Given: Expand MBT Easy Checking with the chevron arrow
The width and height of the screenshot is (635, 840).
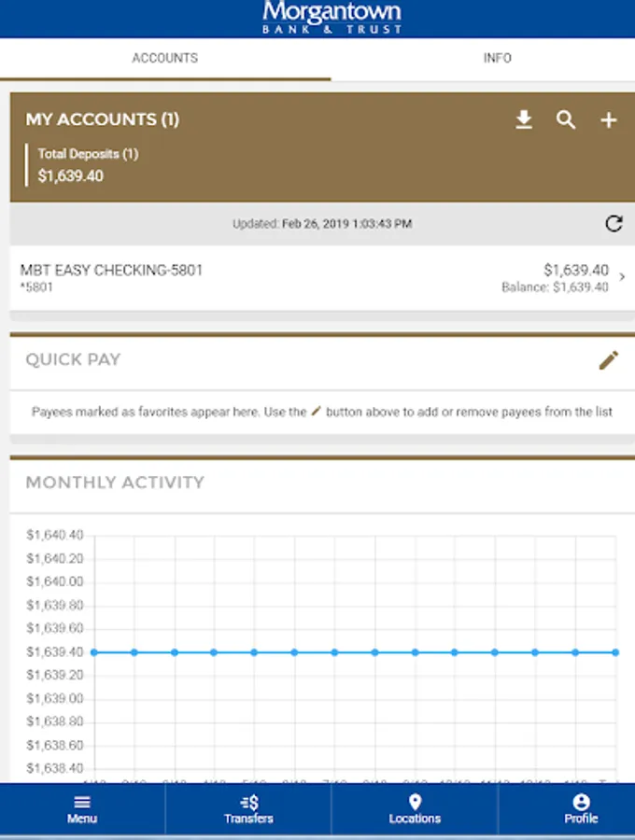Looking at the screenshot, I should pyautogui.click(x=623, y=277).
